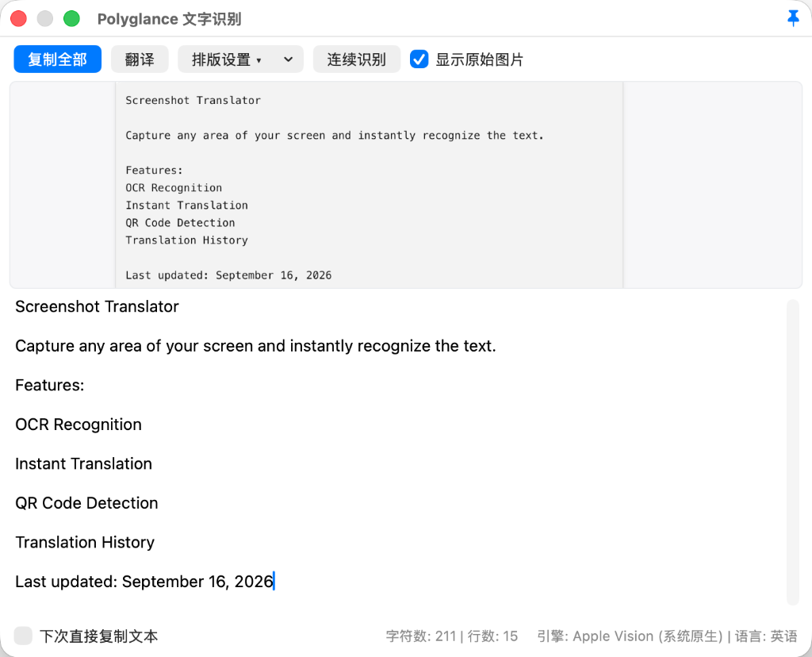Image resolution: width=812 pixels, height=657 pixels.
Task: Click the original screenshot preview image
Action: coord(369,184)
